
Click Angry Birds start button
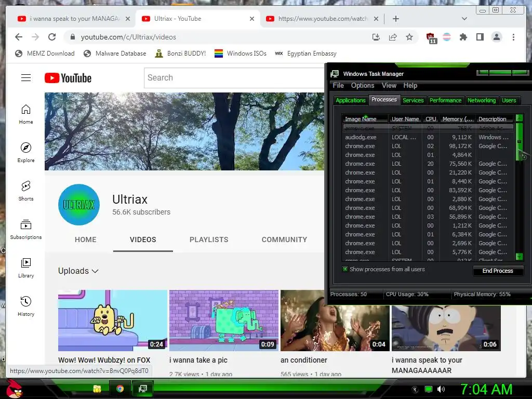point(14,389)
